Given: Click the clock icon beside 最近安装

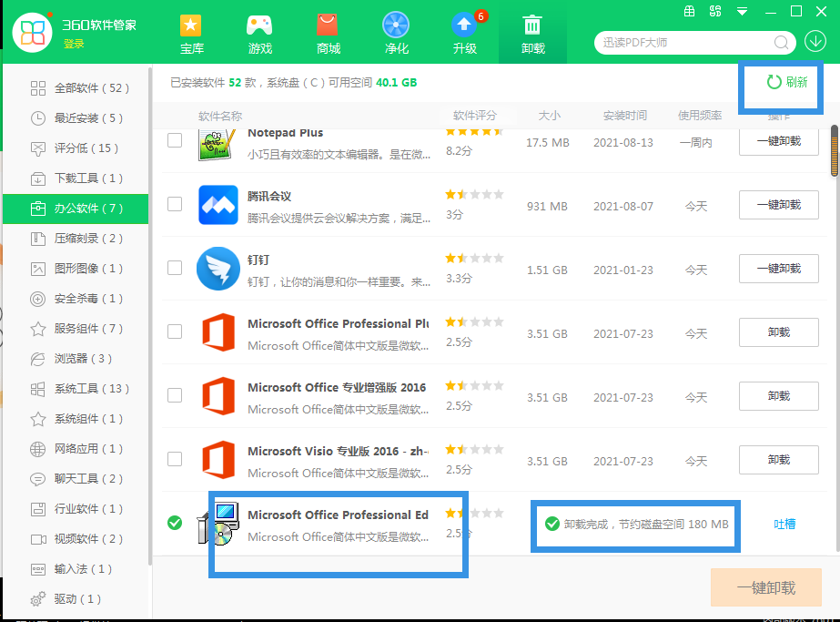Looking at the screenshot, I should tap(38, 118).
